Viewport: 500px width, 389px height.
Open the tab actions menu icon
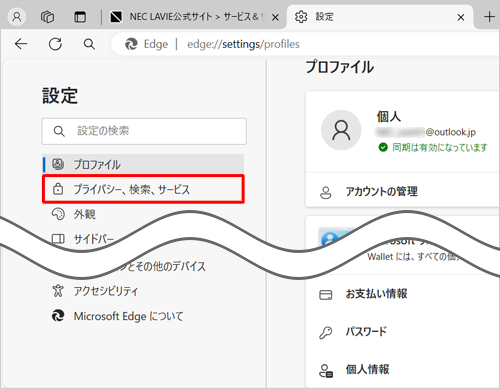click(80, 17)
